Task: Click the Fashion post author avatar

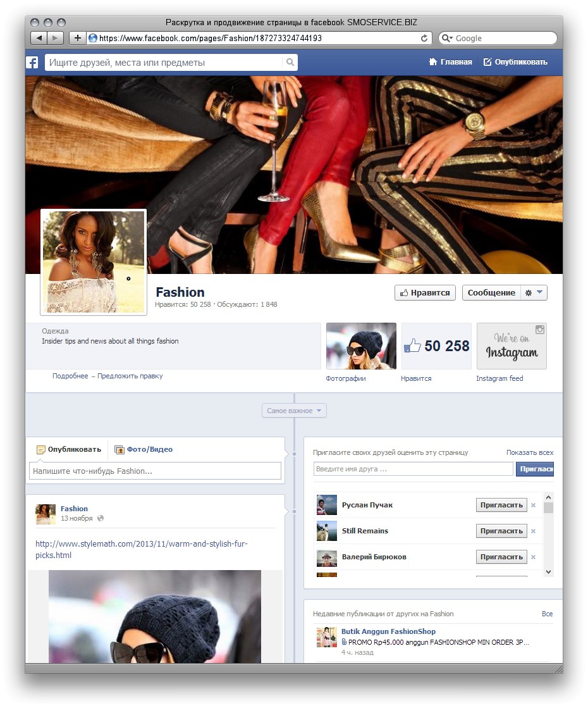Action: point(46,514)
